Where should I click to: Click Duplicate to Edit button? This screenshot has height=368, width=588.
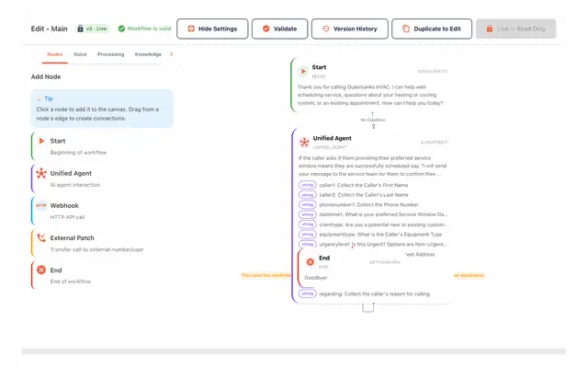432,29
